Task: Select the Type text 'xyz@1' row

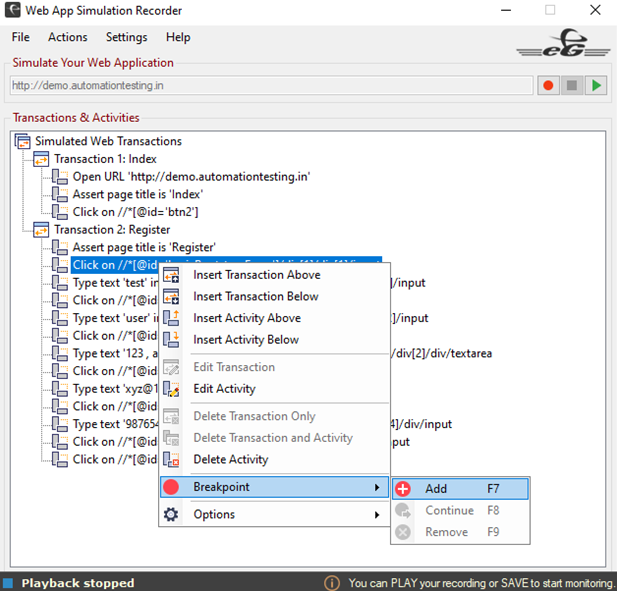Action: coord(115,389)
